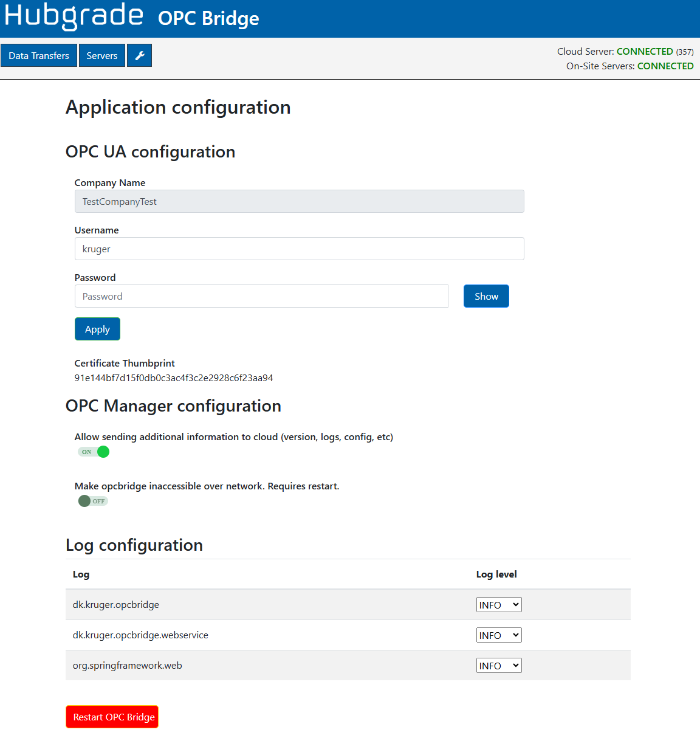Click the certificate thumbprint value
This screenshot has width=700, height=752.
[x=174, y=378]
